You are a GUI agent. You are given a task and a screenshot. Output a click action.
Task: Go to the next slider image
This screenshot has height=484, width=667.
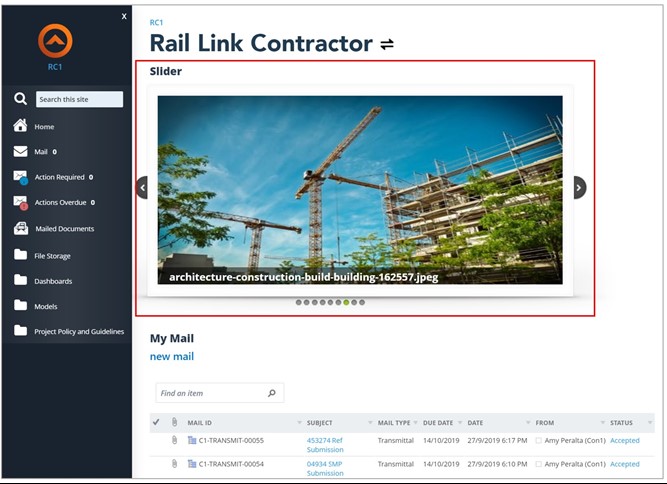coord(579,188)
